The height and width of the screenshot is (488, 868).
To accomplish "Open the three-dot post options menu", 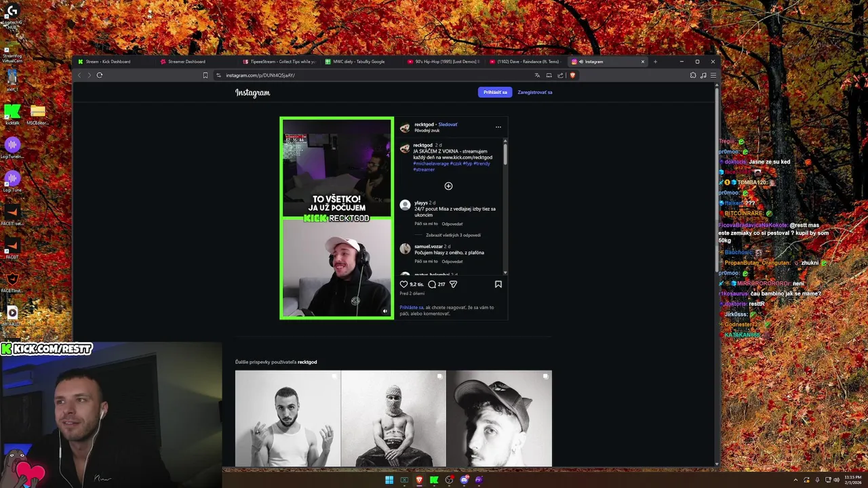I will point(498,127).
